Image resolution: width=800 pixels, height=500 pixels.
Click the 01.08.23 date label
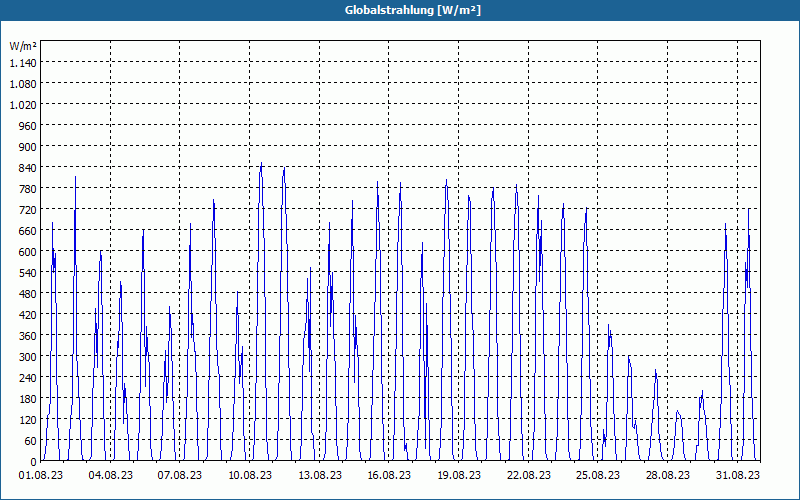pos(41,475)
